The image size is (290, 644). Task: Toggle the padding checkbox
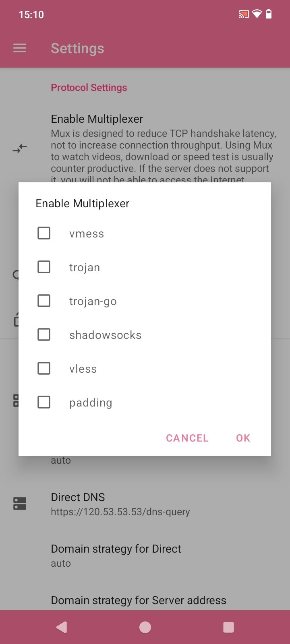point(44,402)
